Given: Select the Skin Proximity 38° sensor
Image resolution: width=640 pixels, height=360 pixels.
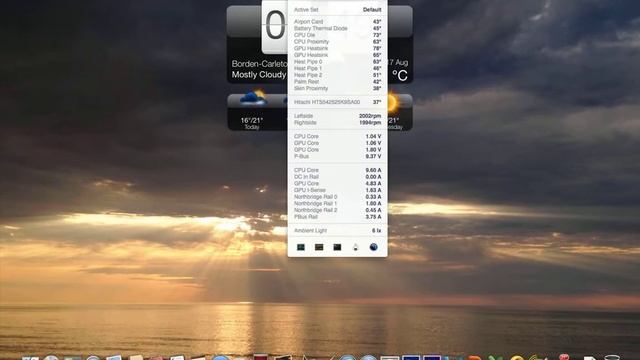Looking at the screenshot, I should click(x=338, y=88).
